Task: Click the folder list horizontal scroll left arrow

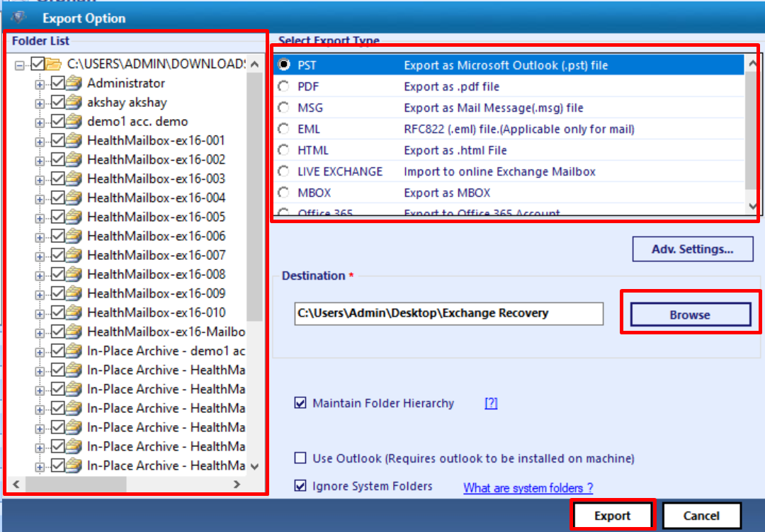Action: coord(16,484)
